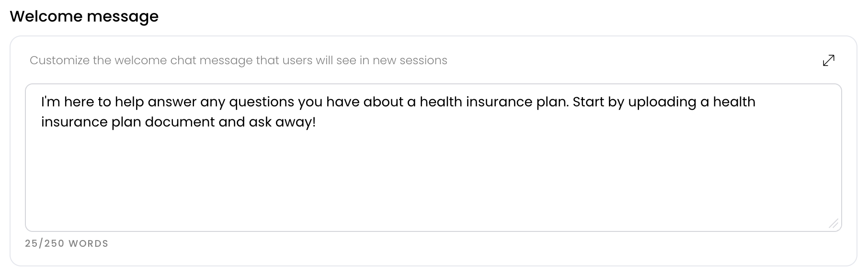Click "I'm" at the message start
Viewport: 868px width, 276px height.
click(50, 102)
